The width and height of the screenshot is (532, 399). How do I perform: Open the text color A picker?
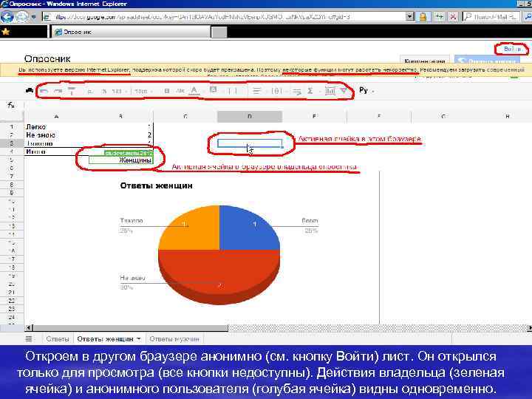click(194, 91)
